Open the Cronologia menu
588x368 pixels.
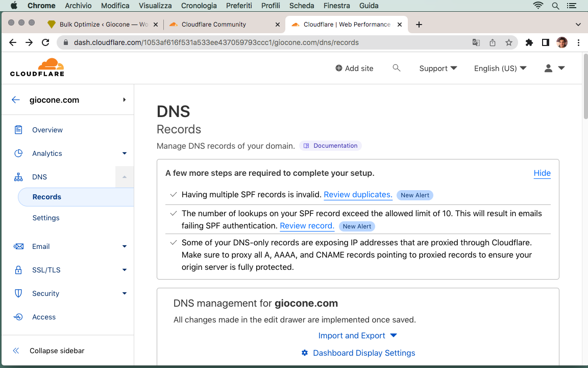point(199,6)
